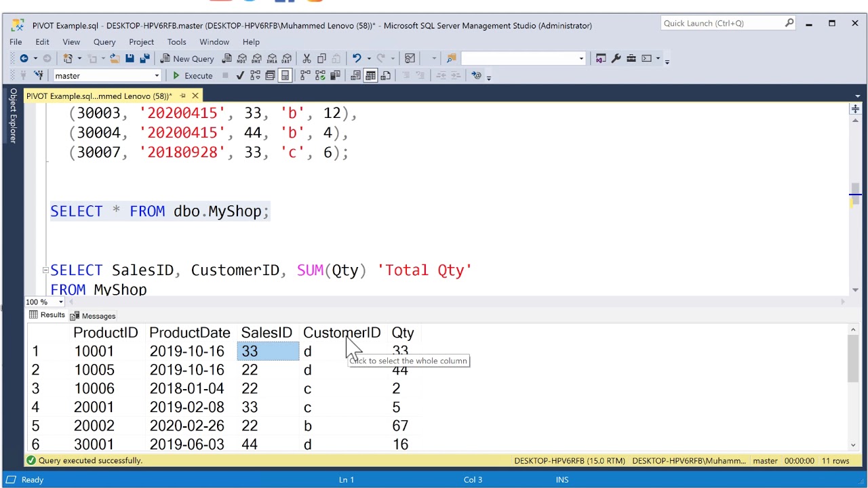This screenshot has width=868, height=488.
Task: Switch to the Results tab
Action: point(47,315)
